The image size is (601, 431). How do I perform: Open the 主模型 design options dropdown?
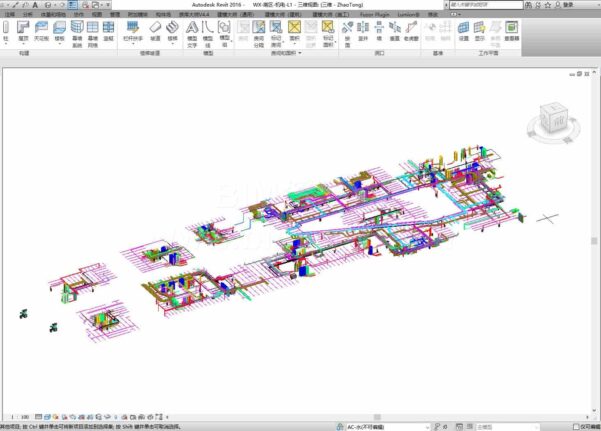pos(507,427)
